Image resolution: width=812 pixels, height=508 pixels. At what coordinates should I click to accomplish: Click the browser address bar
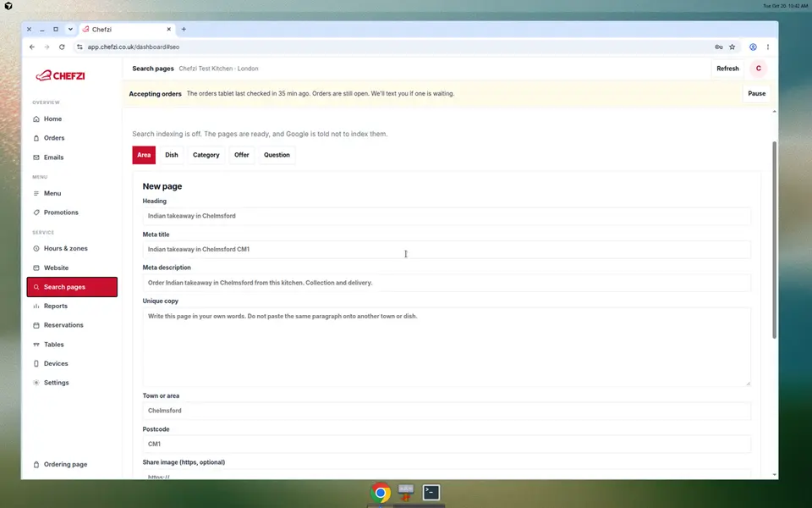click(x=393, y=47)
